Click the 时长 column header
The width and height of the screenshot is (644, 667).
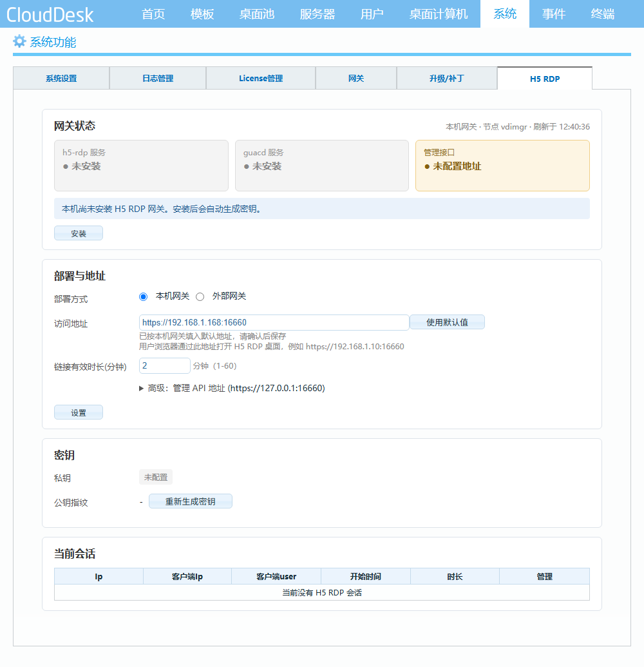click(455, 576)
